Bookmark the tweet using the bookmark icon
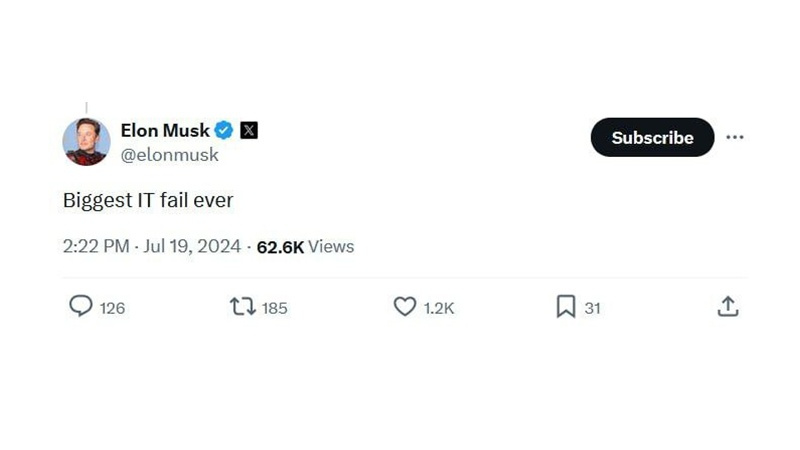The width and height of the screenshot is (800, 450). pyautogui.click(x=566, y=306)
